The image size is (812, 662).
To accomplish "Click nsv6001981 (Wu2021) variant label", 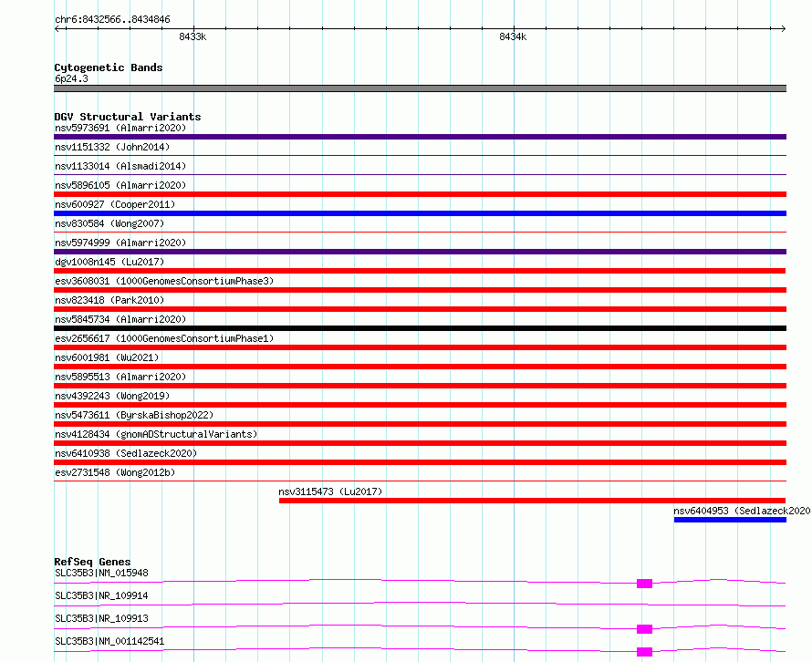I will (107, 357).
